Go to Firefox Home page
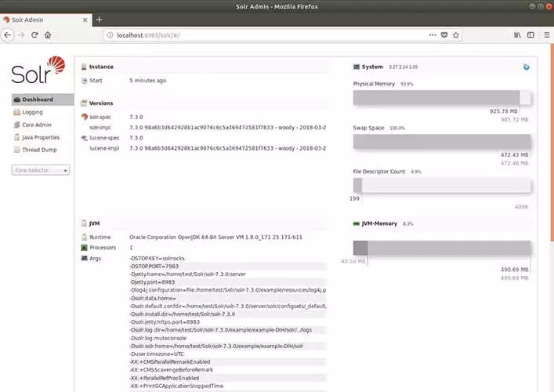Image resolution: width=554 pixels, height=392 pixels. 48,35
